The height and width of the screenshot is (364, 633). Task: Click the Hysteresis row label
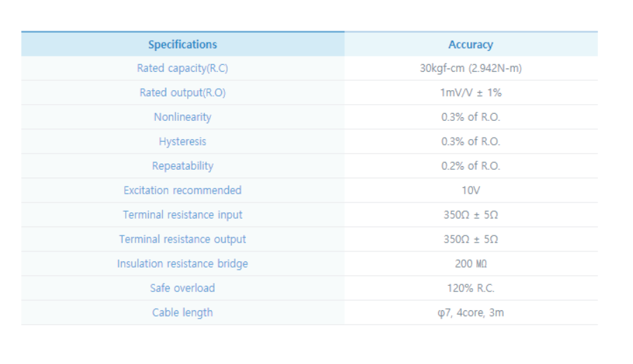coord(182,142)
